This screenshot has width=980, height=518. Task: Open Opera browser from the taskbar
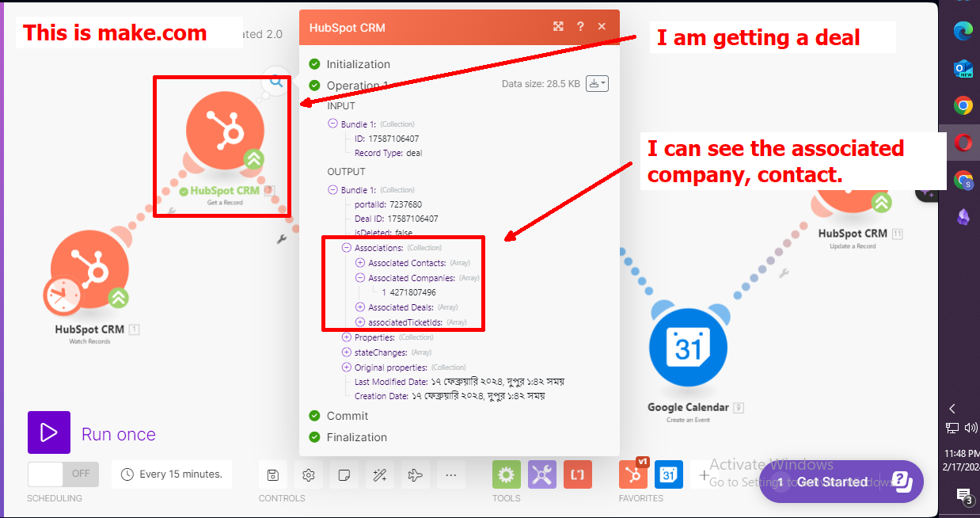tap(963, 143)
